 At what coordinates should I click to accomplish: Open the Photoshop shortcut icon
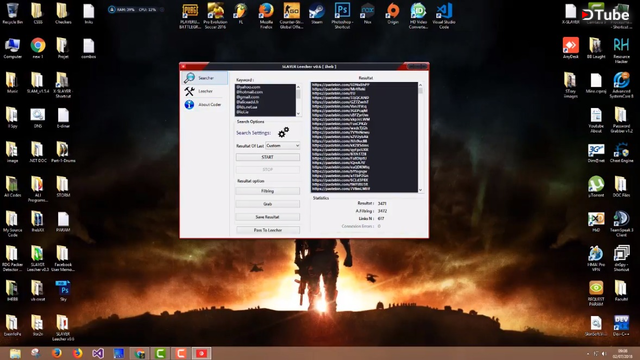pyautogui.click(x=342, y=16)
